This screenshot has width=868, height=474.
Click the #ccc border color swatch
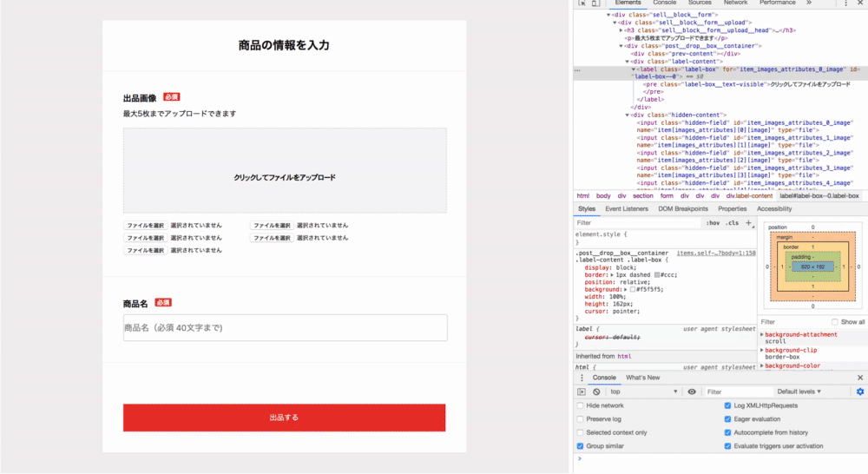(x=657, y=274)
